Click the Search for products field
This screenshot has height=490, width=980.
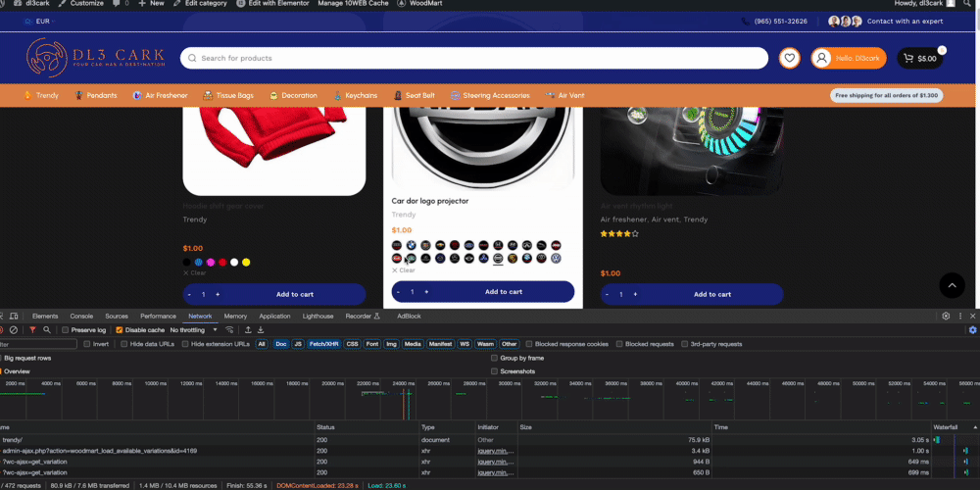coord(474,58)
